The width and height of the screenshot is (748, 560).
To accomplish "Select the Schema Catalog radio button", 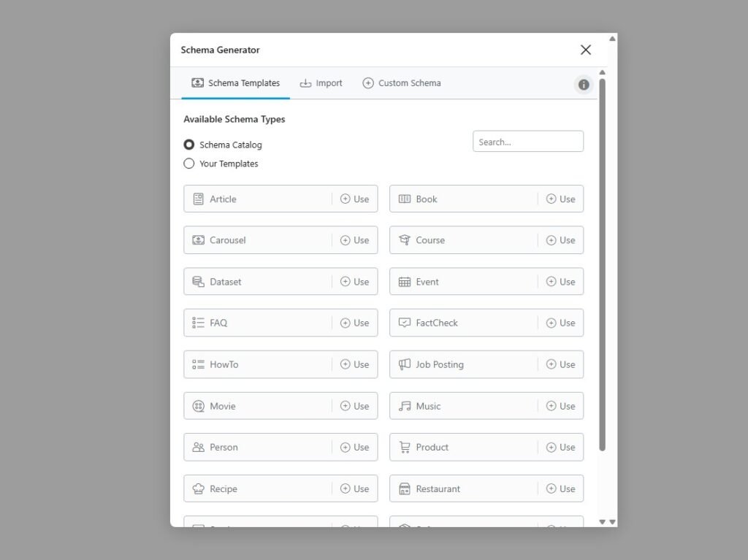I will click(x=189, y=145).
